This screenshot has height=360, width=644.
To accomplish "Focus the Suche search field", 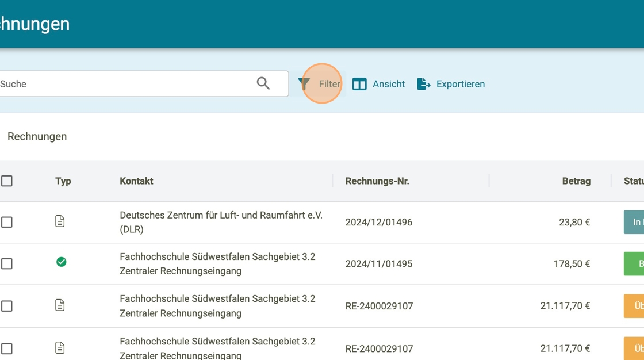I will (x=144, y=84).
